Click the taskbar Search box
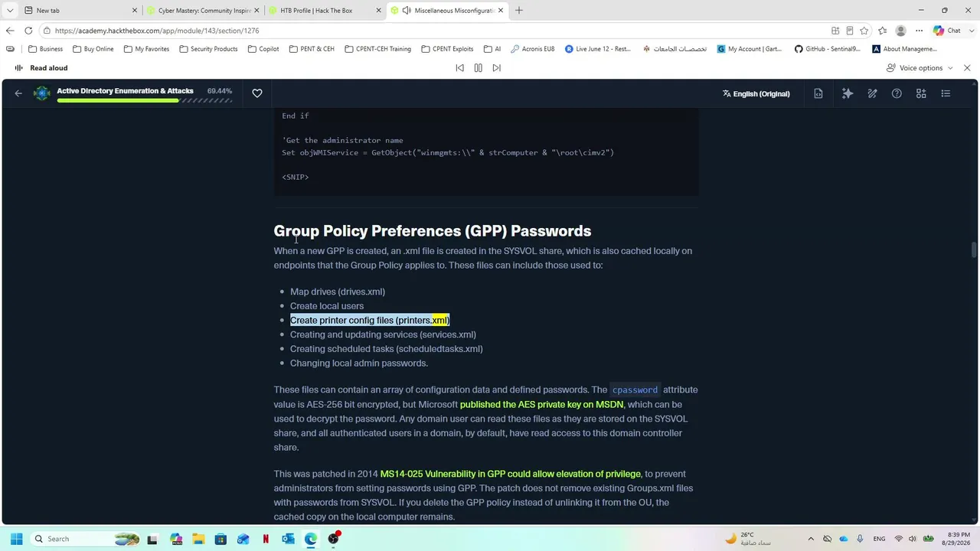The image size is (980, 551). click(86, 539)
